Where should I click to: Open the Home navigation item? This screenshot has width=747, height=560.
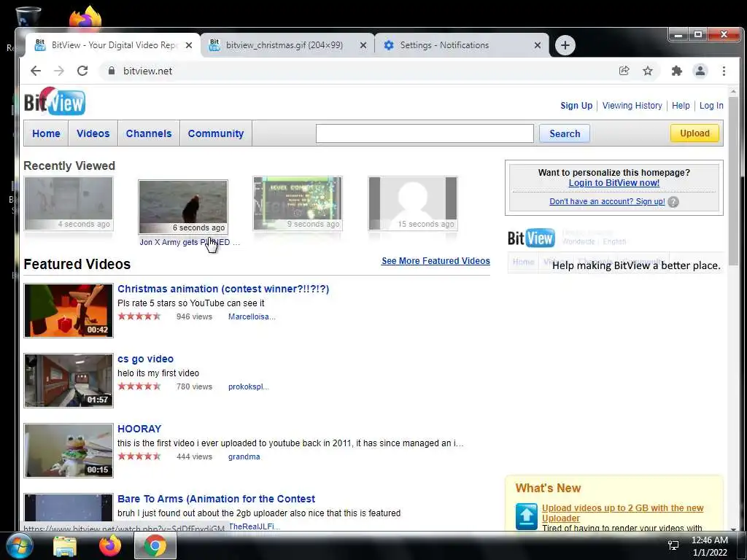pyautogui.click(x=46, y=134)
